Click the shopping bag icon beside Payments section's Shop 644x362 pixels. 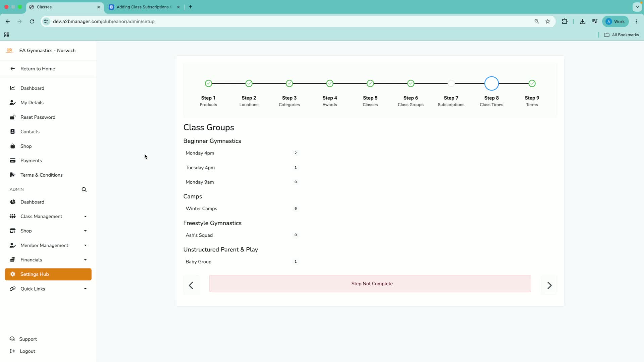pos(13,146)
